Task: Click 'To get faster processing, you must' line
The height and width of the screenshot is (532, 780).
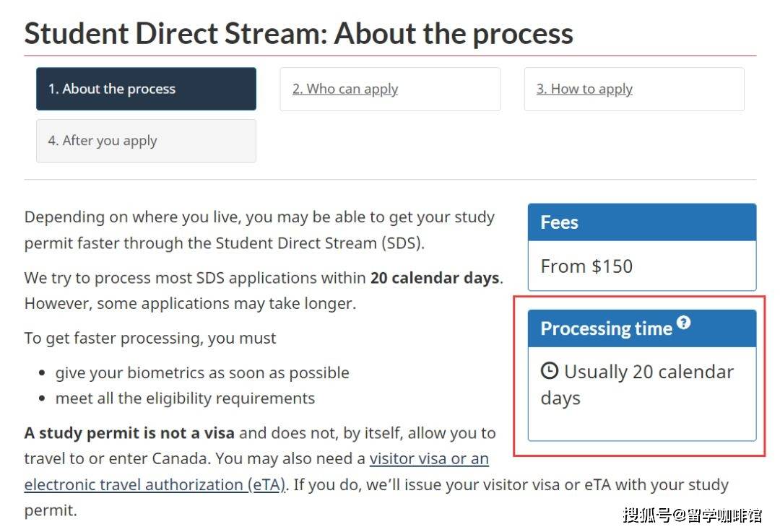Action: pos(150,338)
